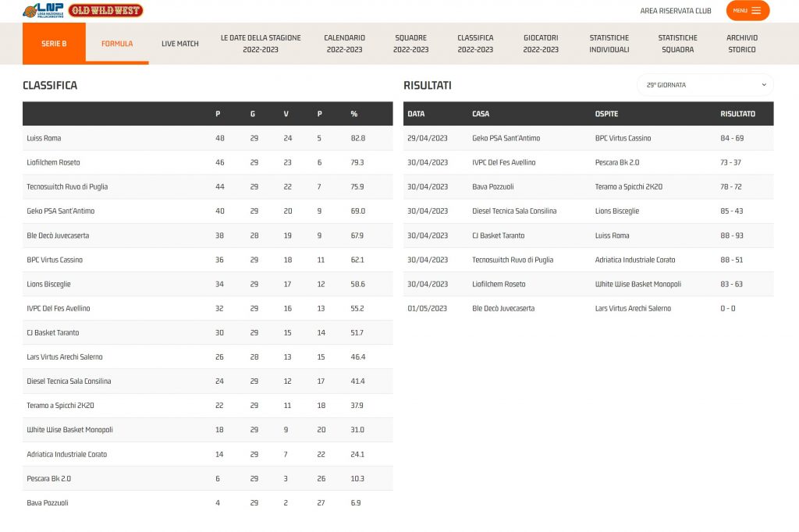Click Lions Bisceglie in the standings
799x532 pixels.
pos(49,284)
